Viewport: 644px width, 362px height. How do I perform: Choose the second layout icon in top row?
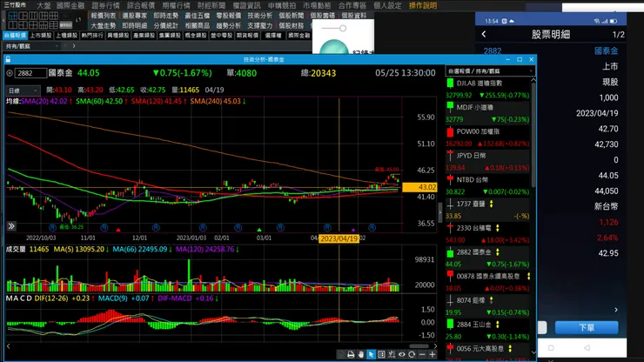tap(23, 16)
